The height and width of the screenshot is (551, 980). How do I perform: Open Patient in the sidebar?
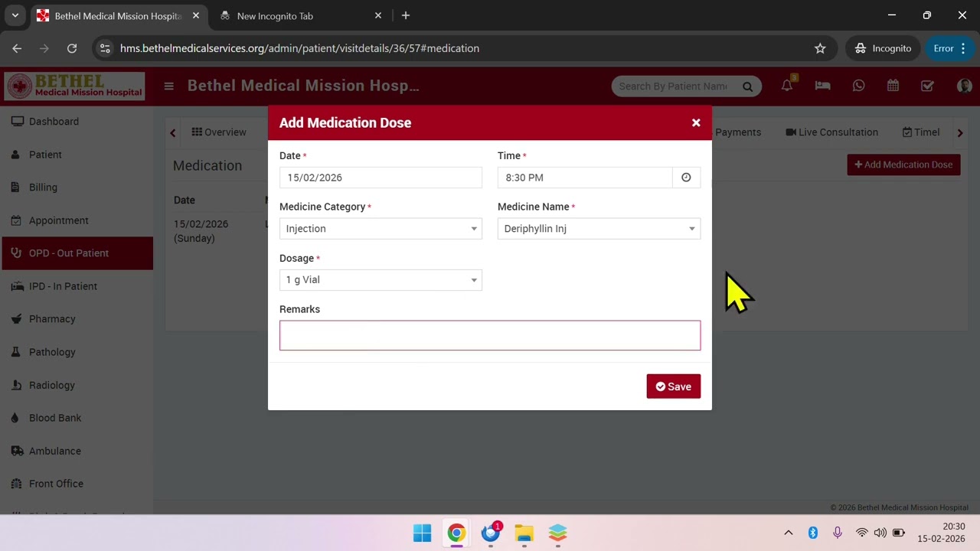tap(77, 155)
